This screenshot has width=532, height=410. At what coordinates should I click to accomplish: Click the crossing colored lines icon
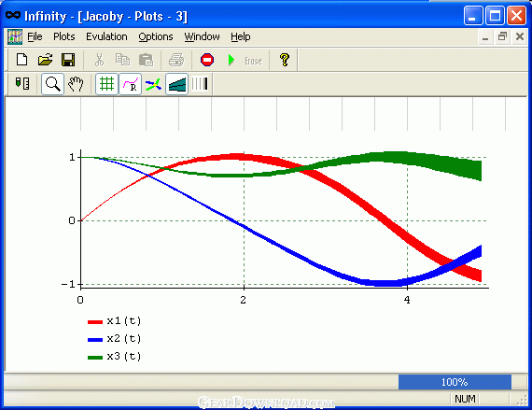tap(153, 84)
